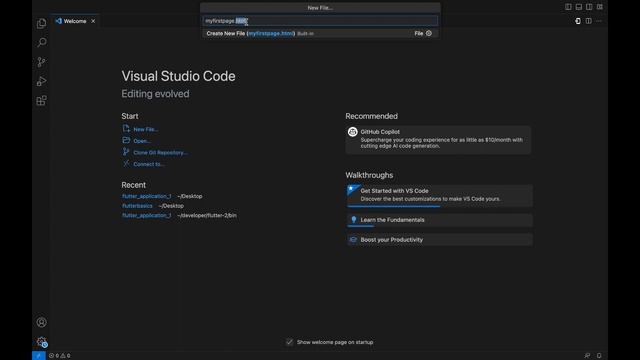Click the Recommended section heading
Image resolution: width=640 pixels, height=360 pixels.
pos(371,116)
